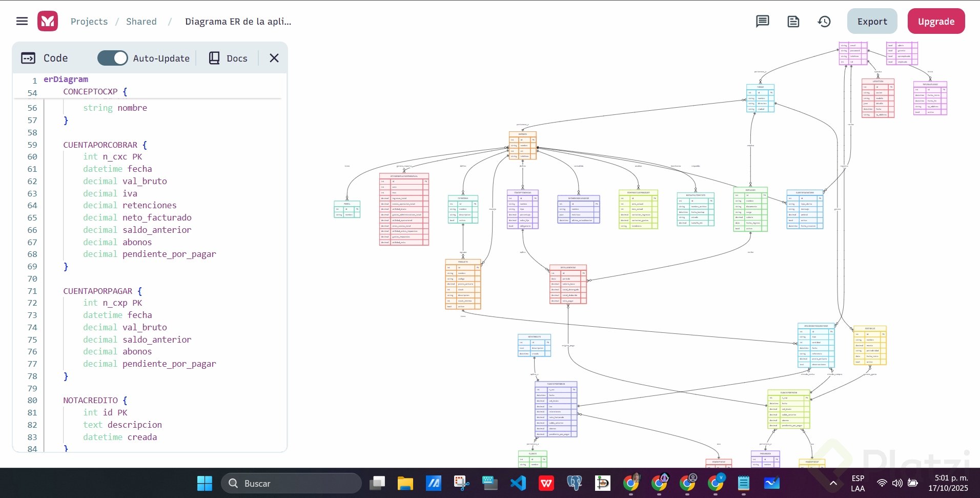Open the document notes icon
Viewport: 980px width, 498px height.
[x=793, y=22]
